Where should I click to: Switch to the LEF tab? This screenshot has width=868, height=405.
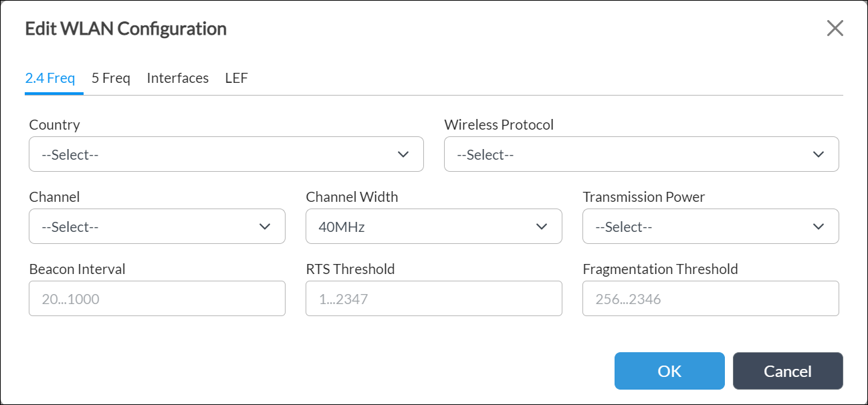point(236,78)
